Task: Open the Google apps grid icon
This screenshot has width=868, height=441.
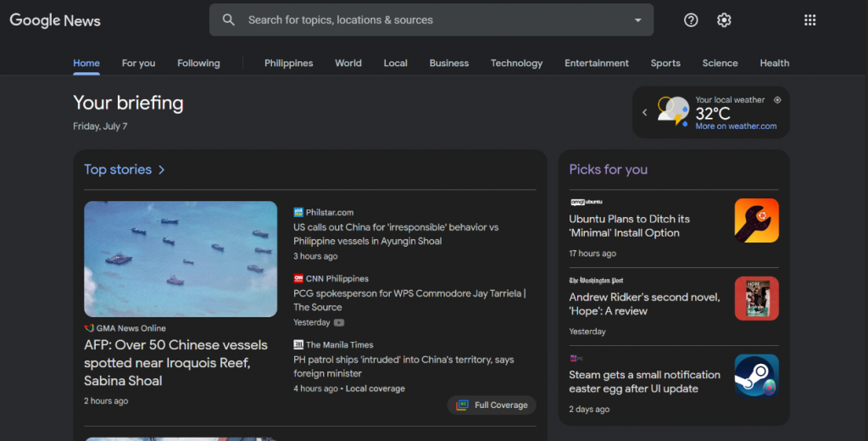Action: tap(810, 20)
